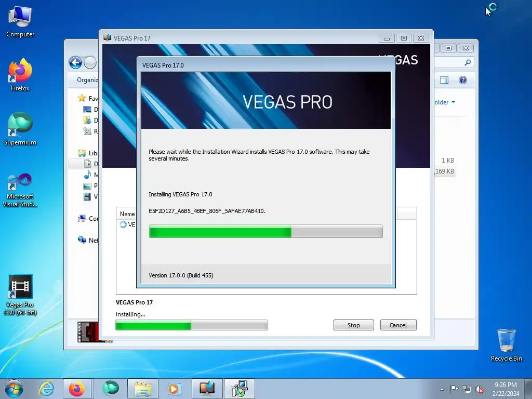Switch to Supermium in the taskbar
Image resolution: width=532 pixels, height=399 pixels.
pos(110,389)
